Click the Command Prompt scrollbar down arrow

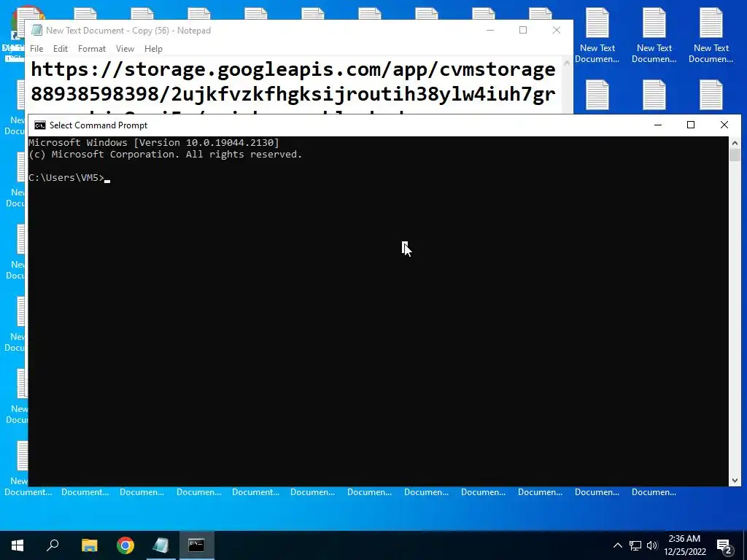(735, 481)
